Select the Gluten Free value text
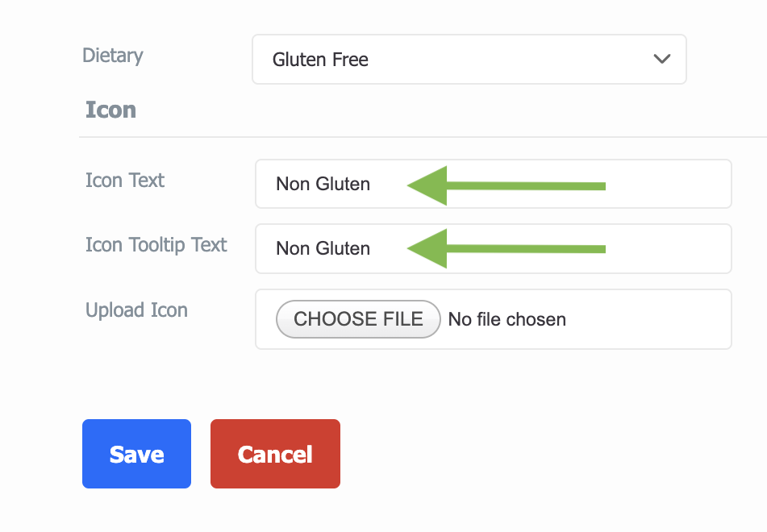Screen dimensions: 767x532 (320, 60)
